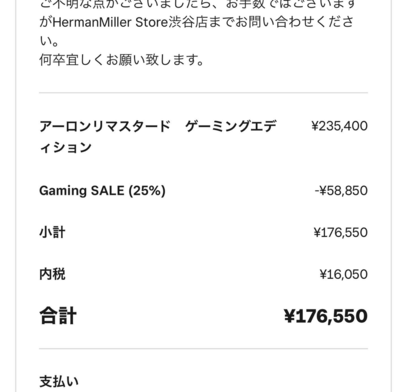Click the ィション continuation of product name
The width and height of the screenshot is (407, 392).
tap(65, 147)
